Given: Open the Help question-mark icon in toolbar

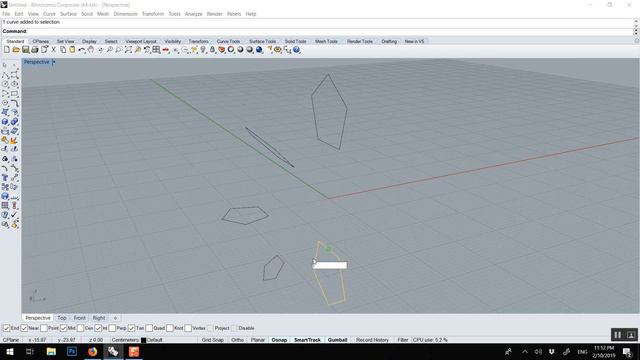Looking at the screenshot, I should tap(296, 50).
